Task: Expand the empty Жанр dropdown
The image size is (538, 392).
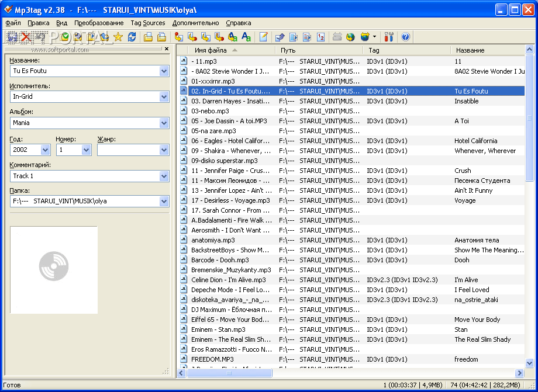Action: 164,150
